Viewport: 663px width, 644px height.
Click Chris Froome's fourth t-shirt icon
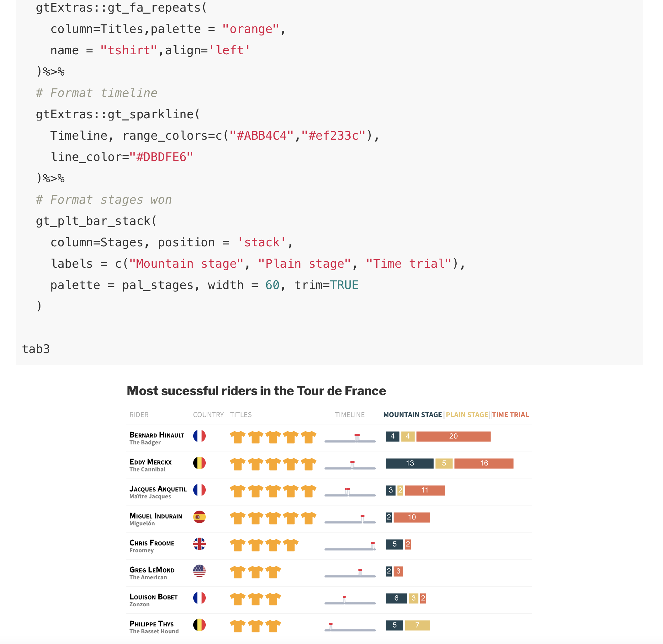tap(290, 545)
